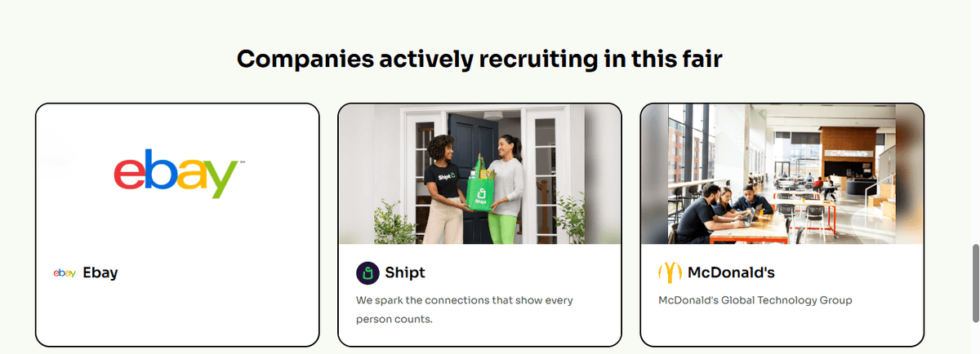The height and width of the screenshot is (354, 980).
Task: Open the Shipt company name link
Action: [x=405, y=272]
